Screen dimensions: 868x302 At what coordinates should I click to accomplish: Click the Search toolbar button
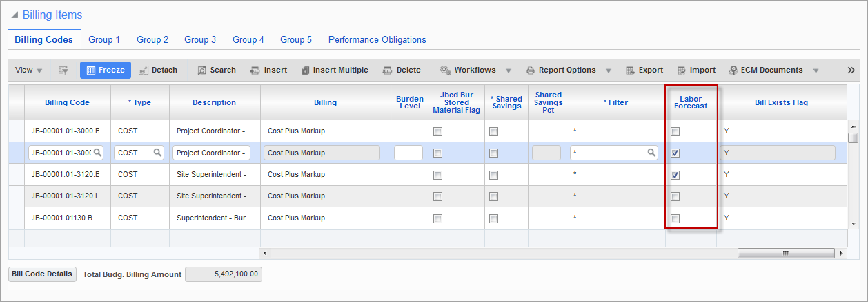[x=216, y=70]
